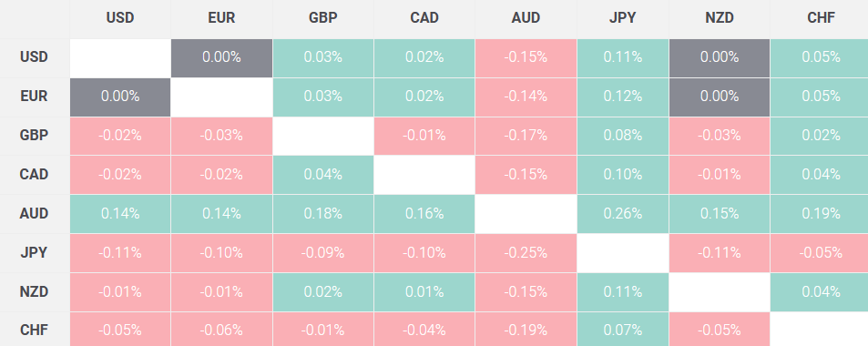This screenshot has height=346, width=868.
Task: Click the GBP versus JPY 0.08% cell
Action: click(623, 136)
